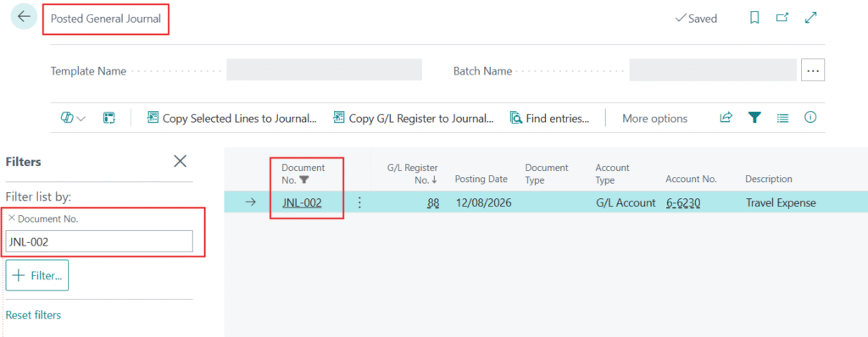868x337 pixels.
Task: Click the Saved status indicator
Action: (697, 19)
